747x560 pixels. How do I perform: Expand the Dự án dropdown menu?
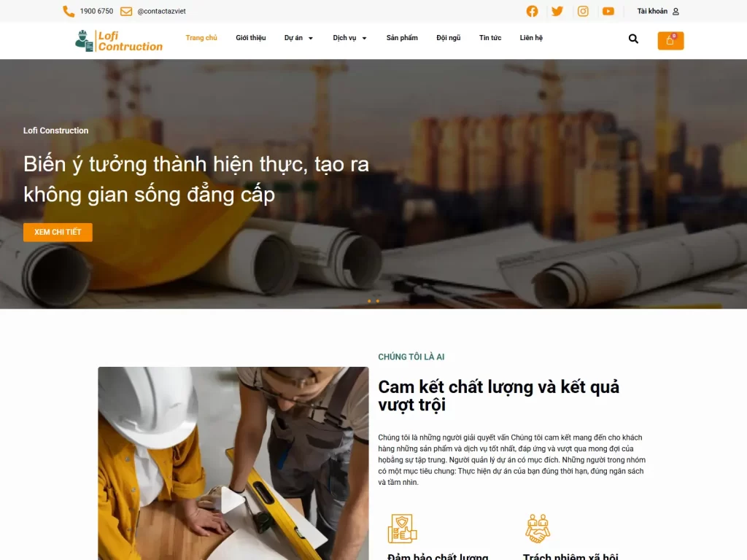pos(298,38)
